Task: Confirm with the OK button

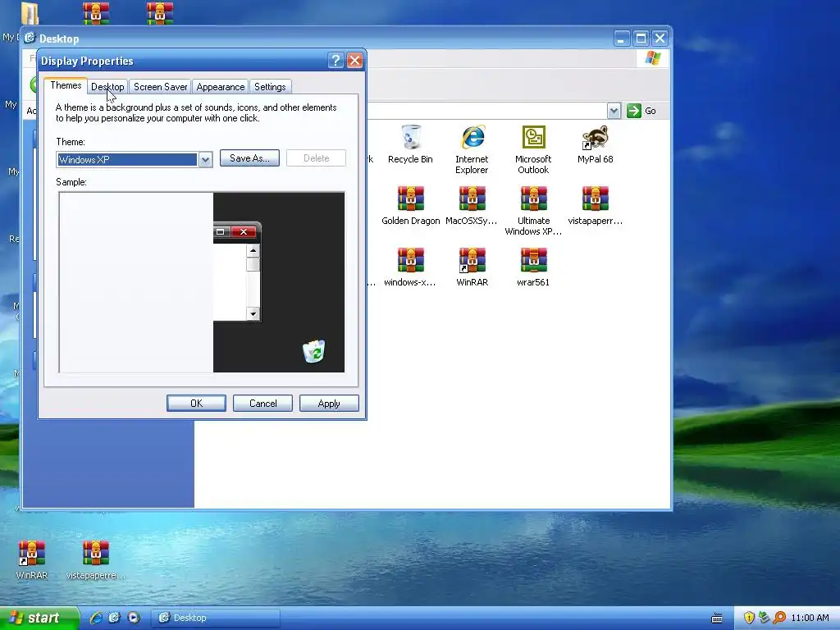Action: (197, 404)
